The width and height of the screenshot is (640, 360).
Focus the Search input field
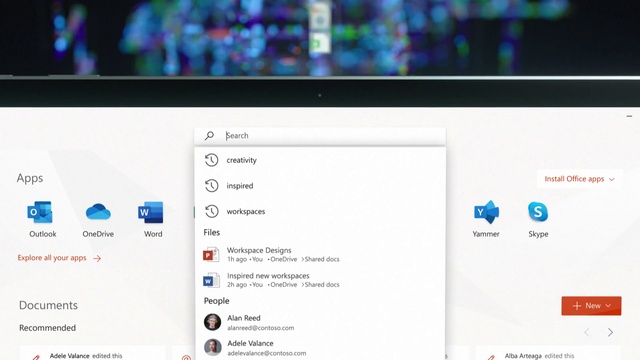pyautogui.click(x=320, y=136)
